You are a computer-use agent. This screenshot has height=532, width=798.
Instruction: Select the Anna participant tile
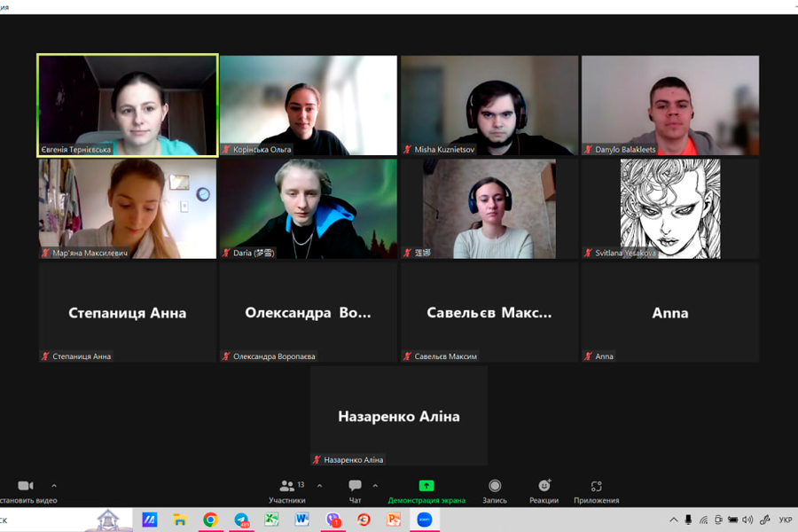click(x=670, y=312)
